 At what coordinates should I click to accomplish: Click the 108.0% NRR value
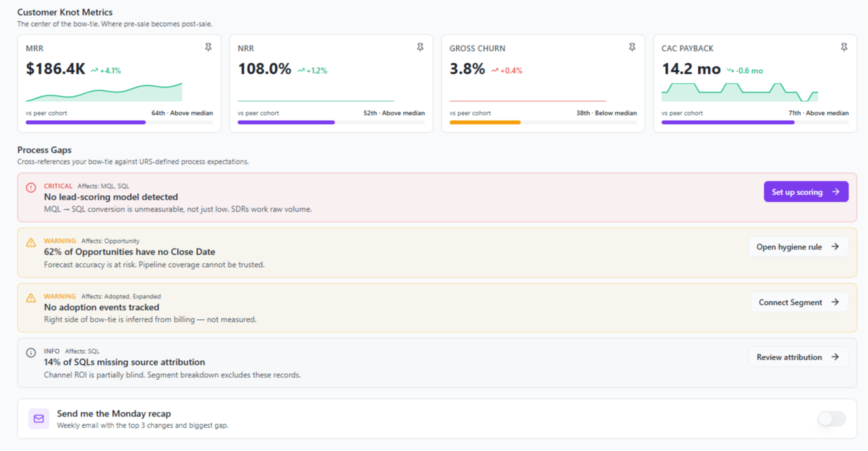[264, 69]
